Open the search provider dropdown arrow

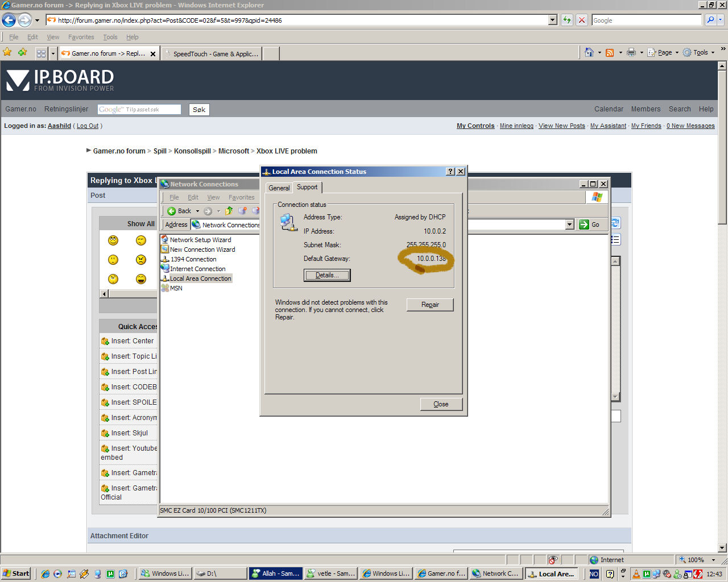point(721,20)
